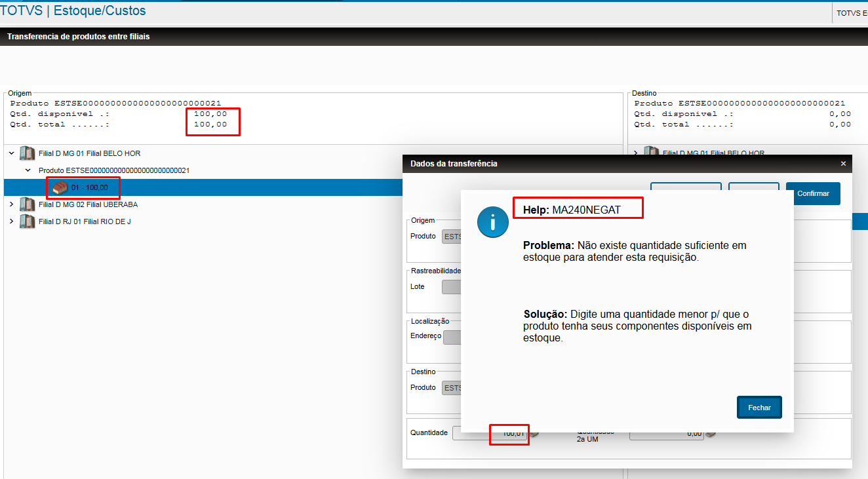Click the building icon of Filial RIO DE J
Viewport: 868px width, 479px height.
(28, 221)
